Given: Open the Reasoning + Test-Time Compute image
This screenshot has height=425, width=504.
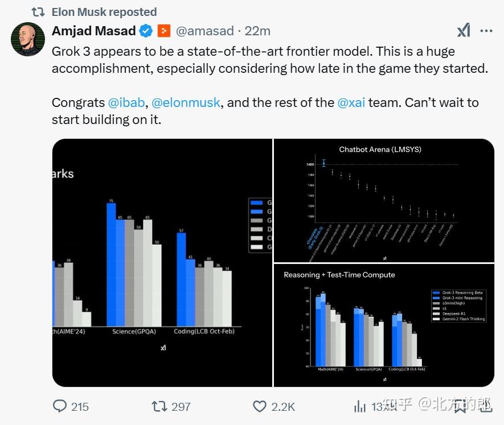Looking at the screenshot, I should click(x=384, y=325).
